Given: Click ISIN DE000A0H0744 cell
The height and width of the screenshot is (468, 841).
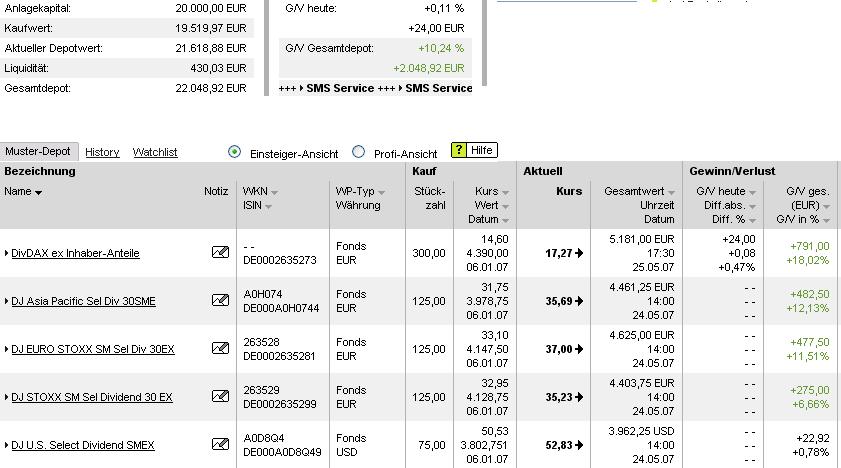Looking at the screenshot, I should pyautogui.click(x=281, y=308).
